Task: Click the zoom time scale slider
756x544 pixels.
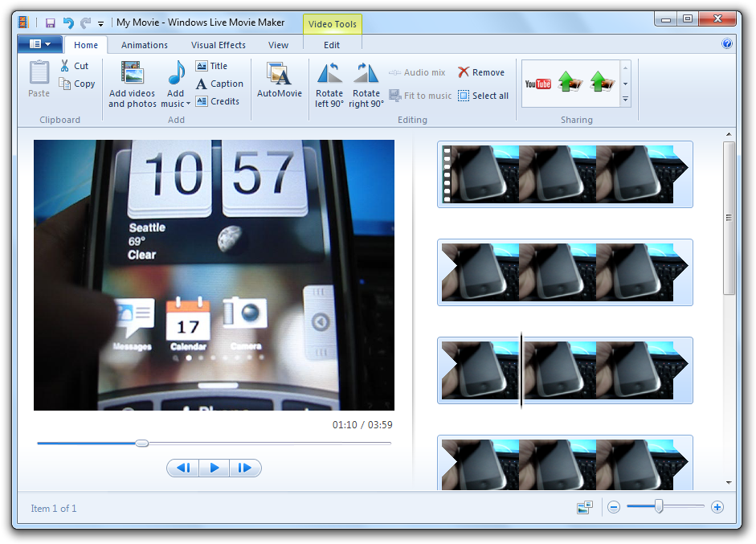Action: click(659, 507)
